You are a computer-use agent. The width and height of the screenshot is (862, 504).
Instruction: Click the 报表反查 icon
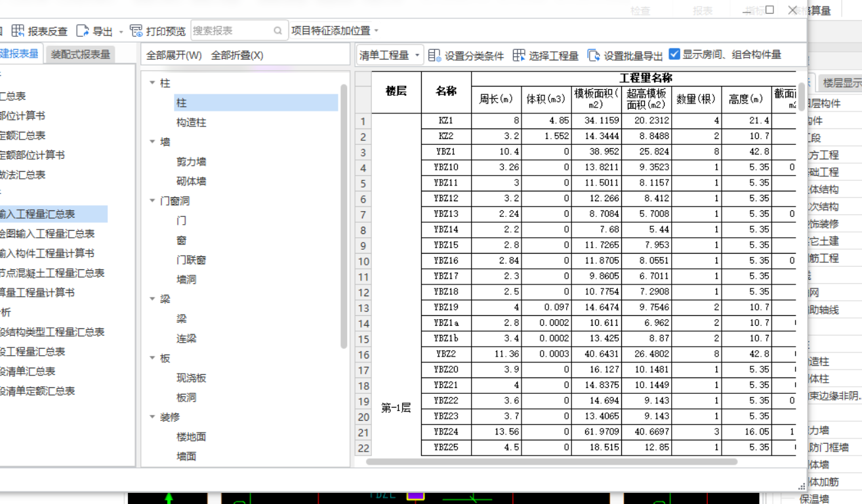click(x=18, y=31)
